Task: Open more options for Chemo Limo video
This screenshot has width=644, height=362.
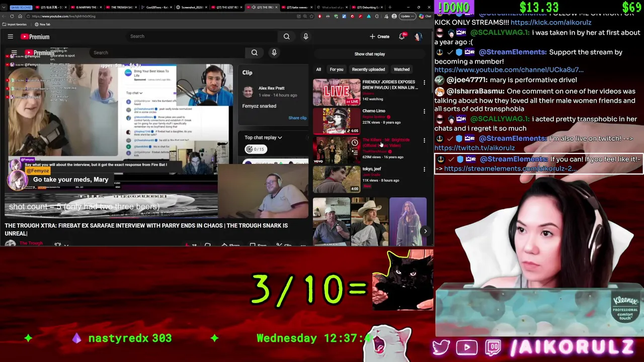Action: tap(424, 112)
